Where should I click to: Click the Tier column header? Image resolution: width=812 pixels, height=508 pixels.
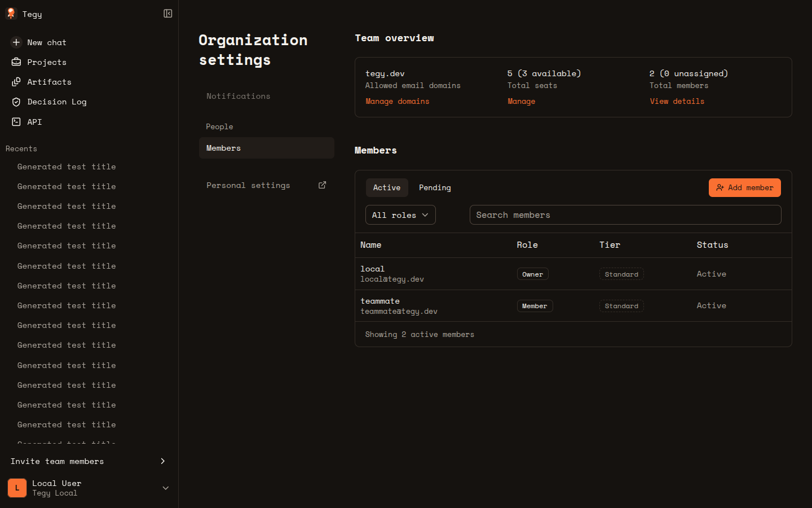(610, 245)
